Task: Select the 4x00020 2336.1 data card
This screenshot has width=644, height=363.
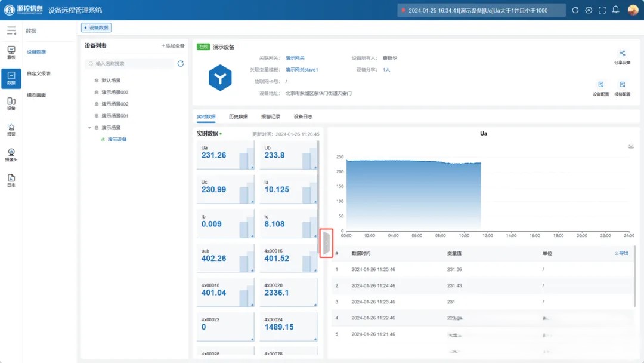Action: pyautogui.click(x=289, y=293)
